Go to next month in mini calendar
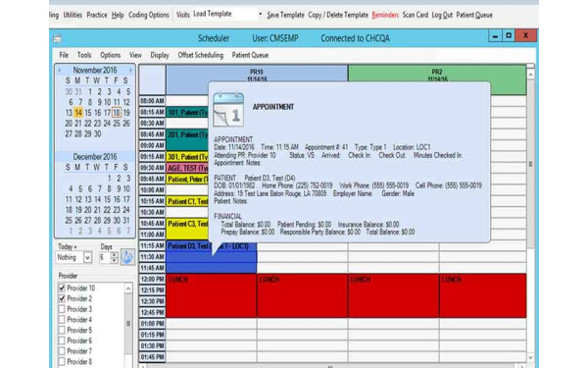 pos(131,71)
